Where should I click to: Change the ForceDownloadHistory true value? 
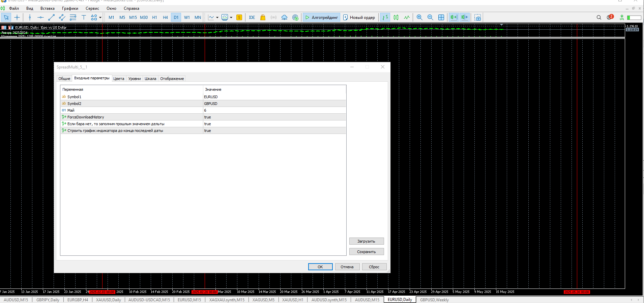(x=274, y=117)
